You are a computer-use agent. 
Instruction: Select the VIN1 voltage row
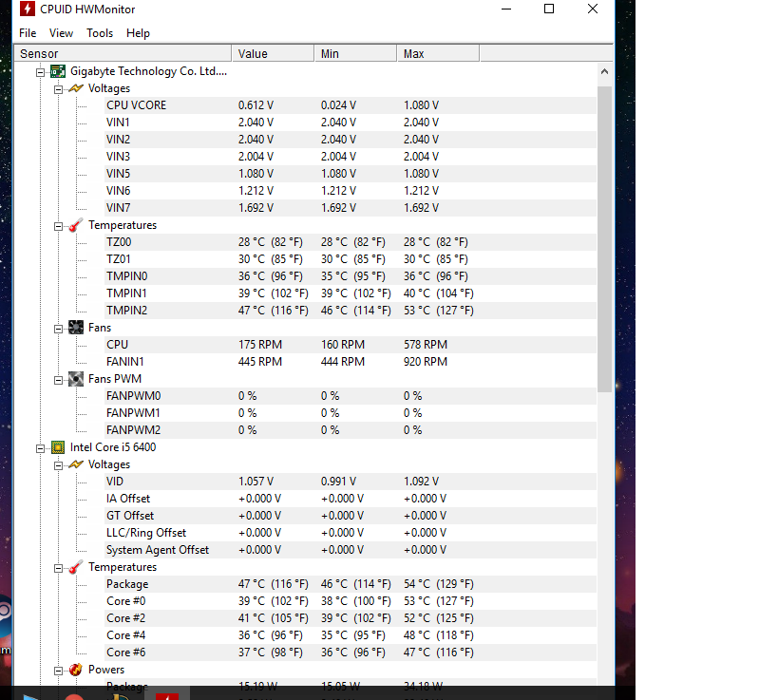coord(350,122)
